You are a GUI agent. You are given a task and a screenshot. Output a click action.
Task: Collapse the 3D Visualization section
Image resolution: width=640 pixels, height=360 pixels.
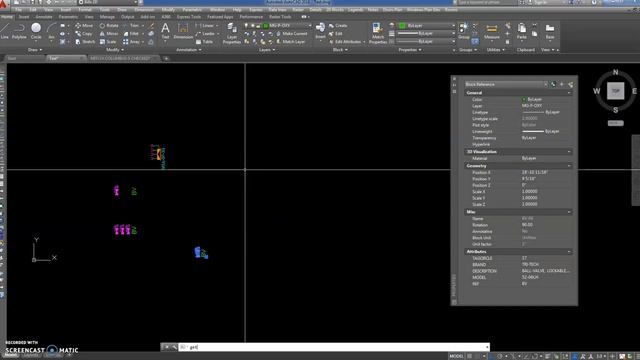(569, 151)
